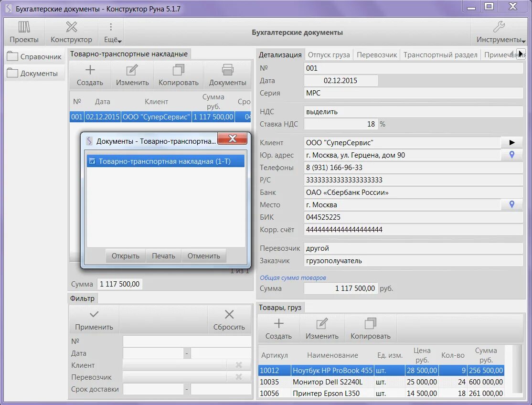Close the Документы dialog window
Viewport: 532px width, 405px height.
(233, 139)
